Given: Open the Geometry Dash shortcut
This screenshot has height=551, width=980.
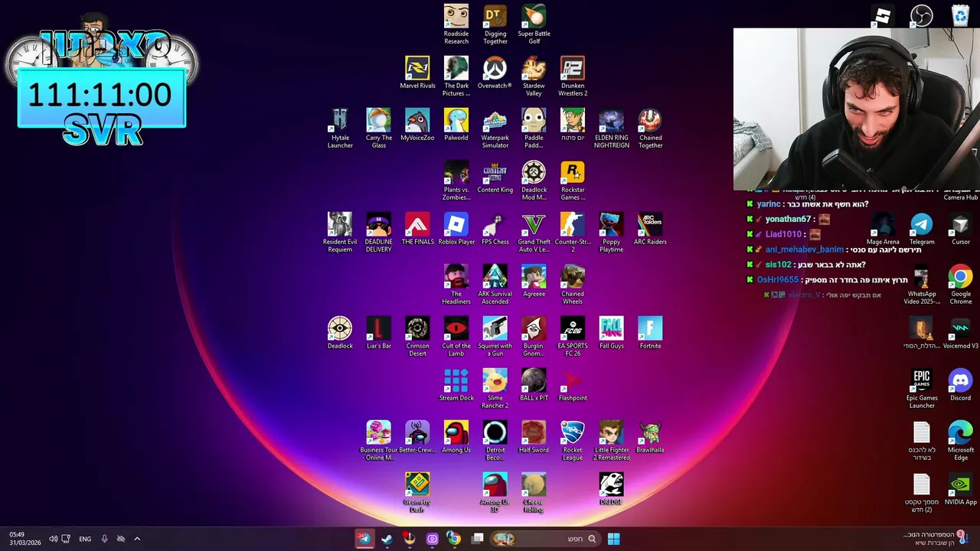Looking at the screenshot, I should coord(417,493).
